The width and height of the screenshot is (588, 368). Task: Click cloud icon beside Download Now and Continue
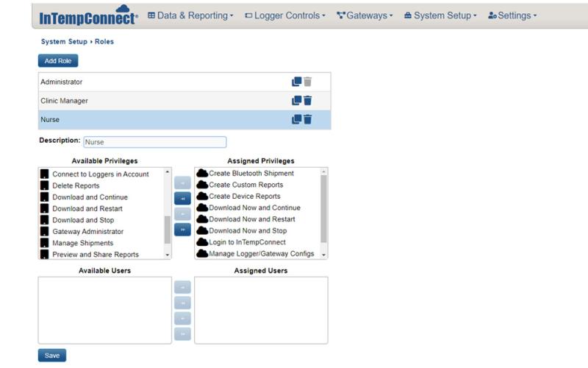pos(202,208)
